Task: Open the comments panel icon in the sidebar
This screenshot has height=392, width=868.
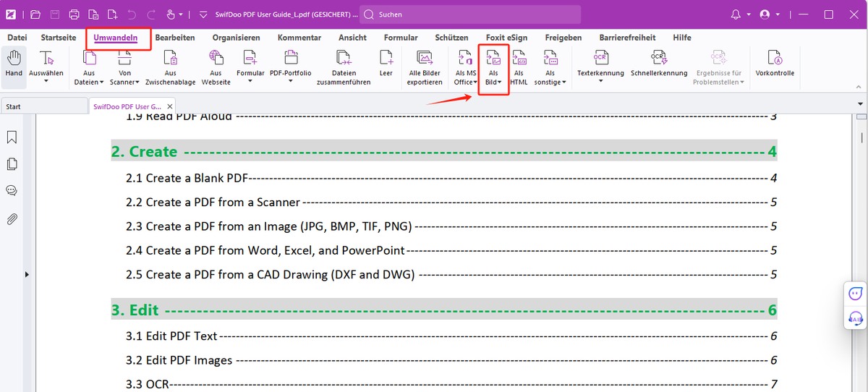Action: (12, 191)
